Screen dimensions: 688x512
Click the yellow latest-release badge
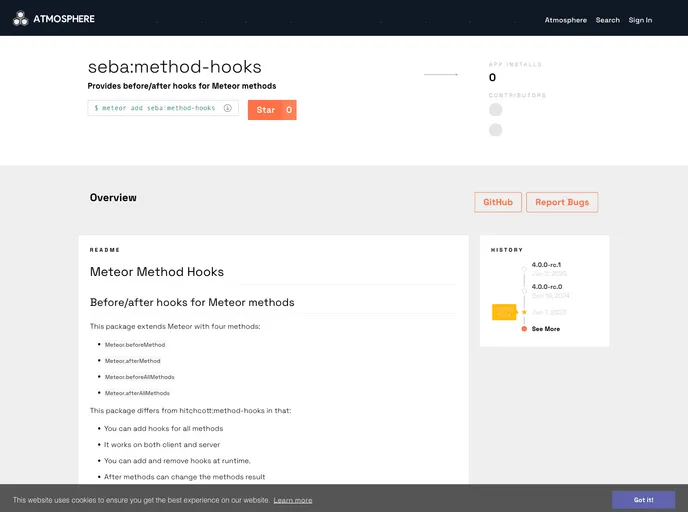[x=504, y=312]
